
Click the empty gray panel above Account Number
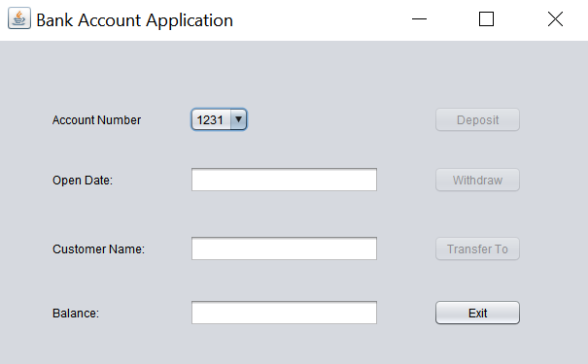[x=294, y=73]
